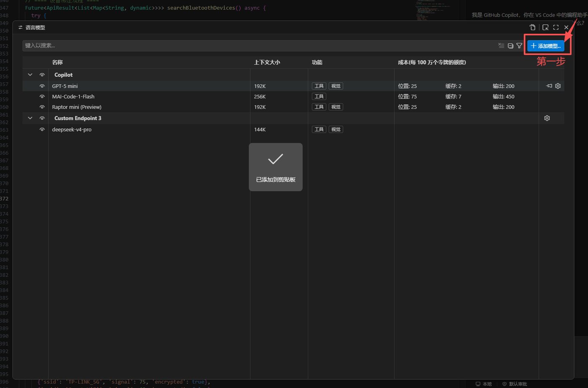Toggle the eye icon for Custom Endpoint 3

tap(42, 118)
